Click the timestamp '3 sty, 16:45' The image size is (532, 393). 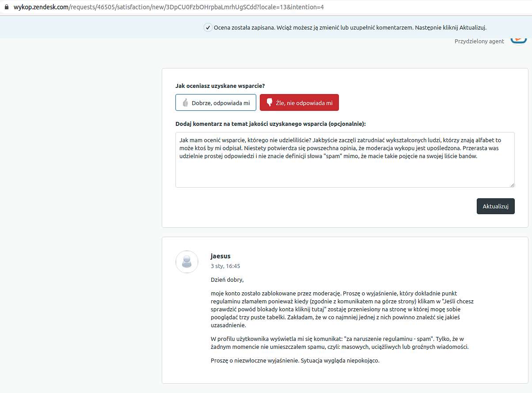225,266
